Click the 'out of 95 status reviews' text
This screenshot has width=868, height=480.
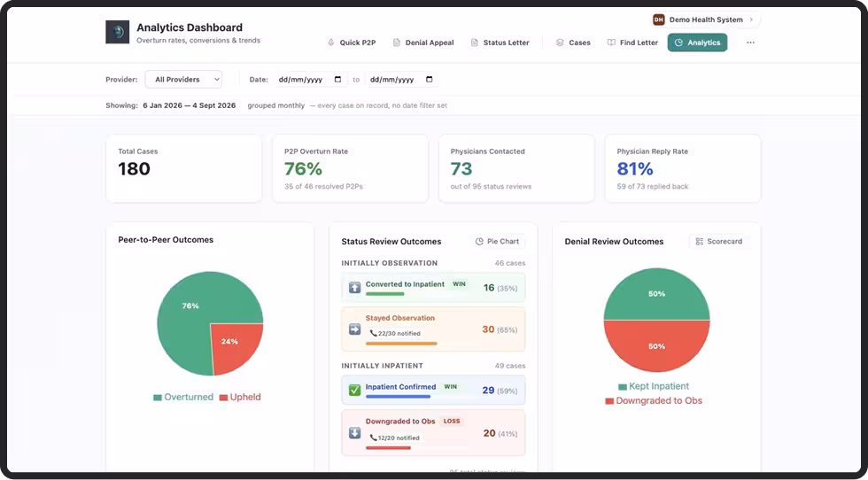[x=491, y=187]
